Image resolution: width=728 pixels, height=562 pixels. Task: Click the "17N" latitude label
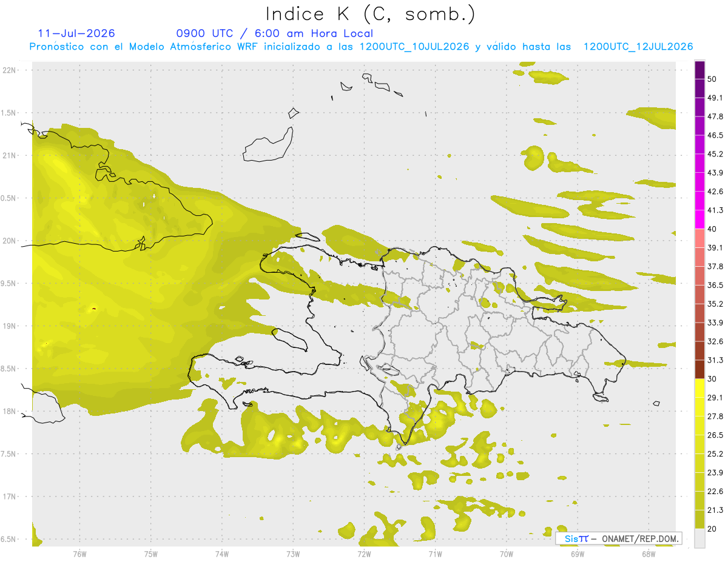pyautogui.click(x=9, y=497)
